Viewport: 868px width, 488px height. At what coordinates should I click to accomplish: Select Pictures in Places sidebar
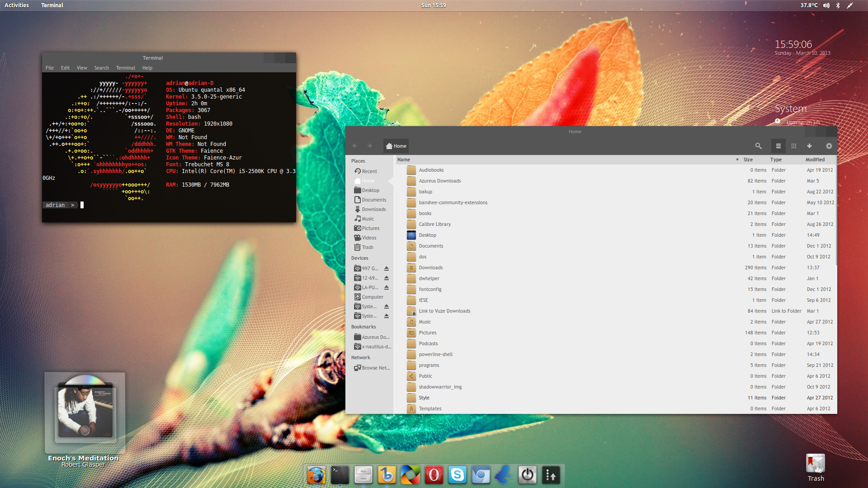pos(367,228)
